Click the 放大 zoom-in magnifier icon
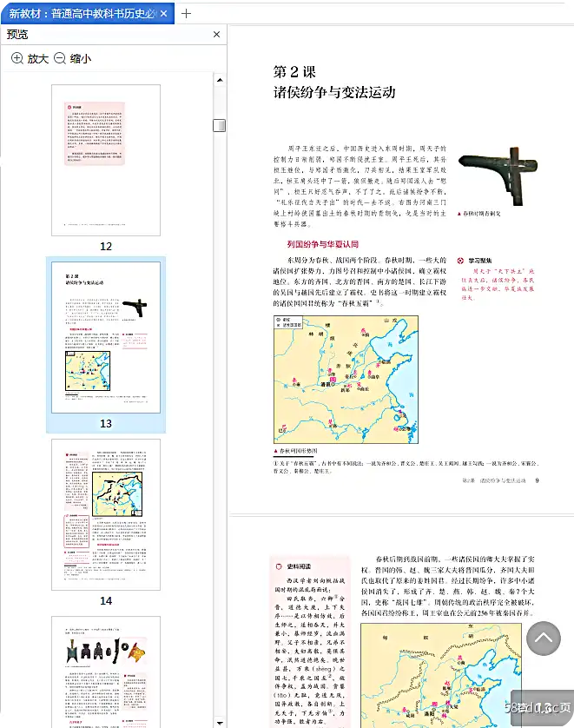 (x=17, y=58)
